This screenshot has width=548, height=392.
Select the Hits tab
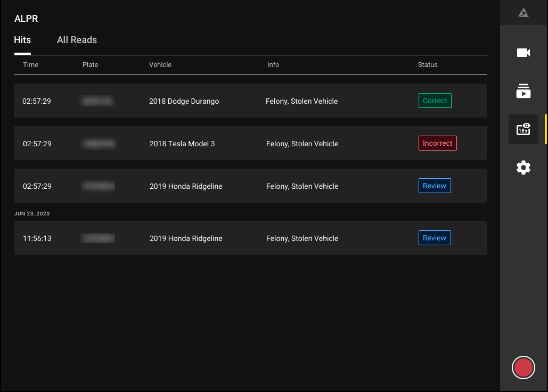point(22,40)
